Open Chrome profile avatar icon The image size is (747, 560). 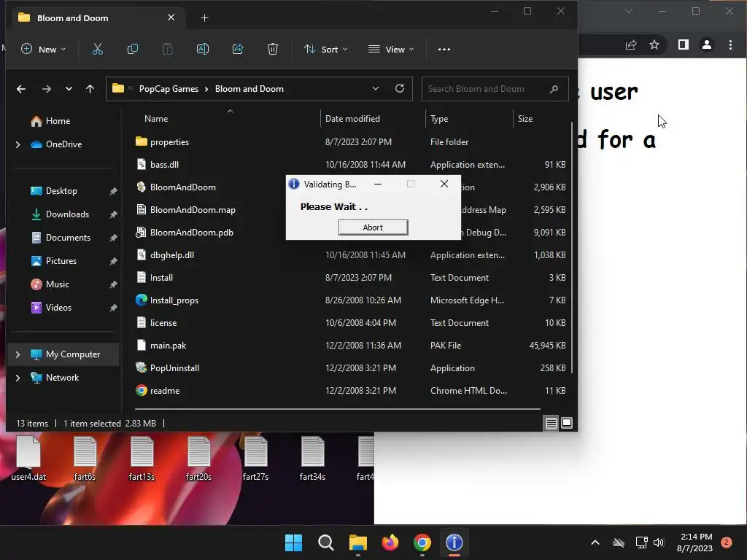click(x=706, y=44)
